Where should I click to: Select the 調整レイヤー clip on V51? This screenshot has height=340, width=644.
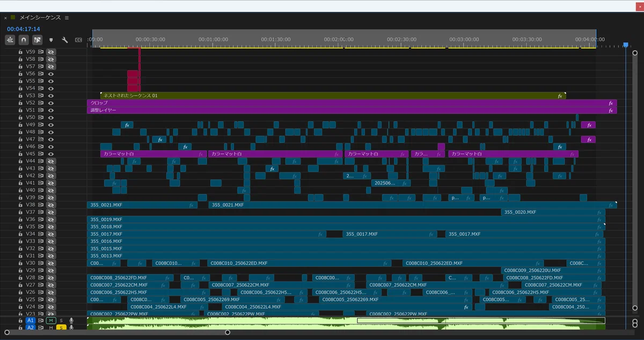[352, 110]
